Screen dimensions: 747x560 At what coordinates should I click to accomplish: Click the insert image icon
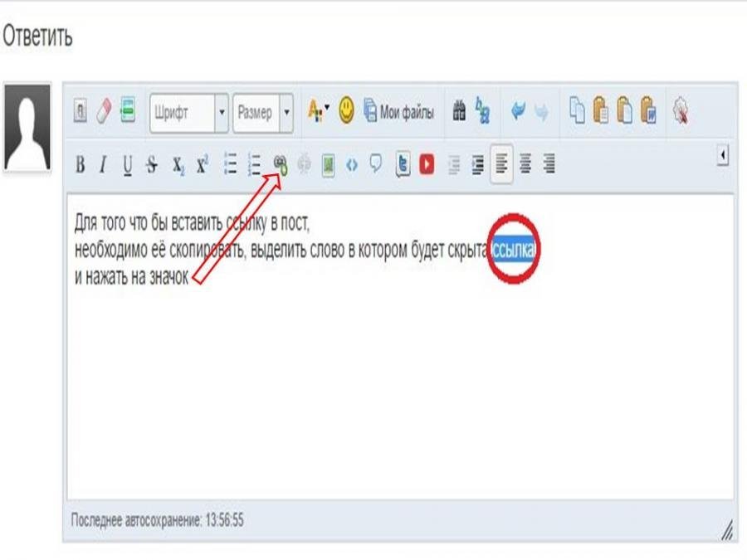point(328,165)
